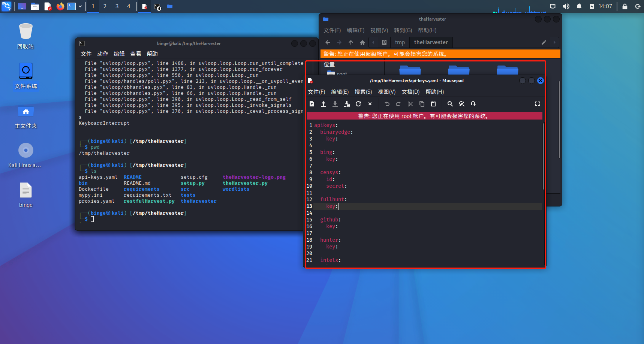The height and width of the screenshot is (344, 644).
Task: Open file manager 转到(G) menu
Action: (403, 30)
